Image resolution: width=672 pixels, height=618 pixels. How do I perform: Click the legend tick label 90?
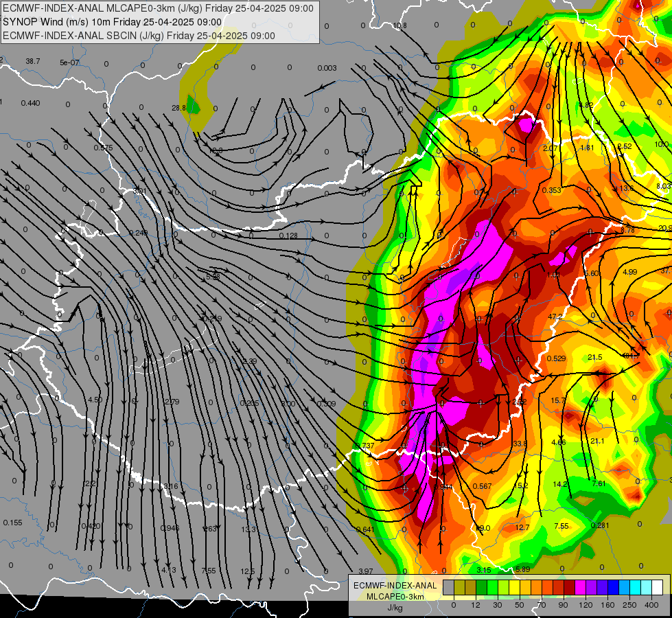[563, 605]
